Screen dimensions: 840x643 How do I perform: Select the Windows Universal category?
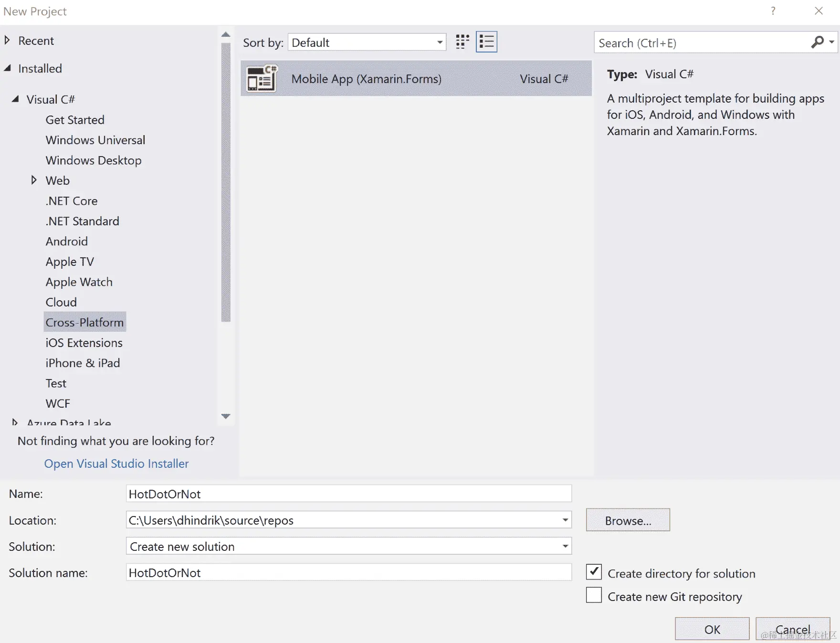point(95,140)
